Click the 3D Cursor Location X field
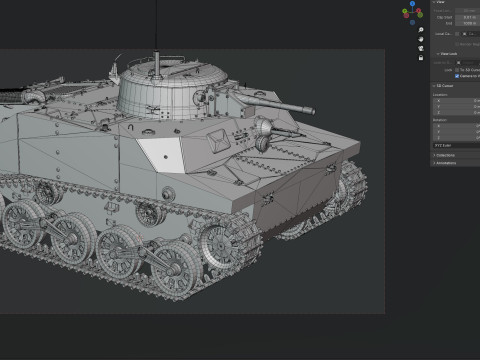Screen dimensions: 480x360 456,101
